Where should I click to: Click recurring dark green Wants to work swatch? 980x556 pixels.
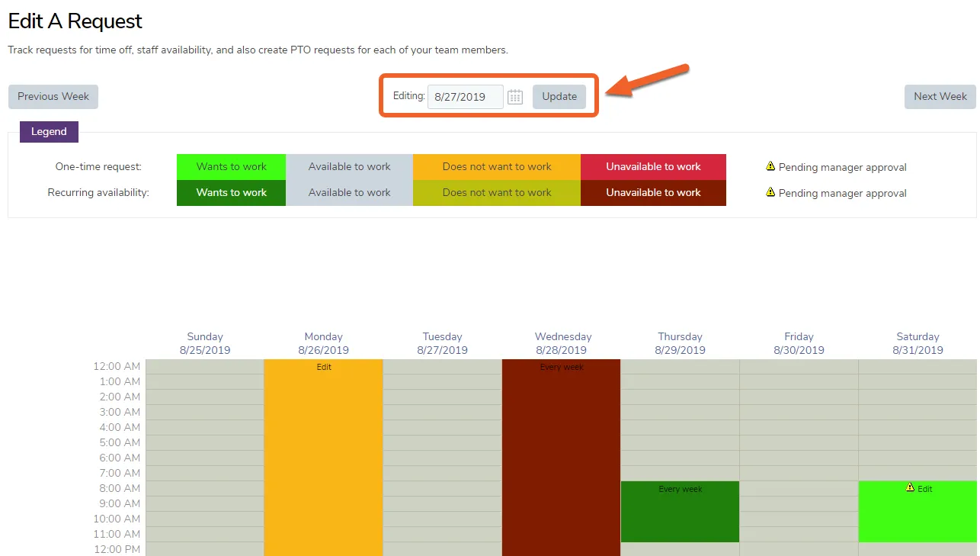(231, 193)
